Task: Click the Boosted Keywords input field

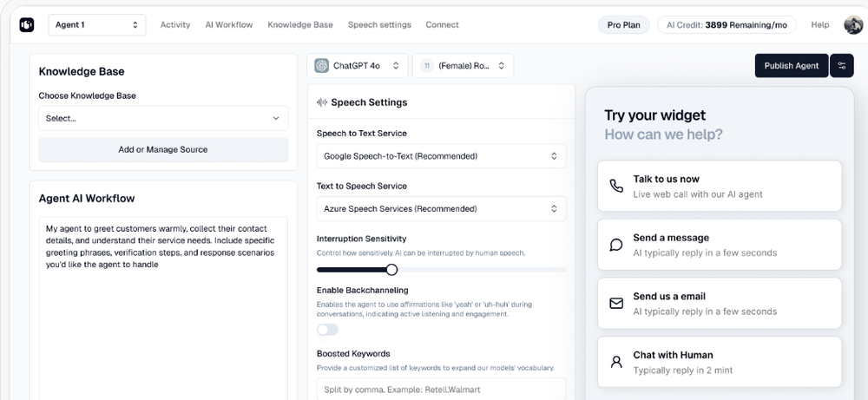Action: (x=441, y=389)
